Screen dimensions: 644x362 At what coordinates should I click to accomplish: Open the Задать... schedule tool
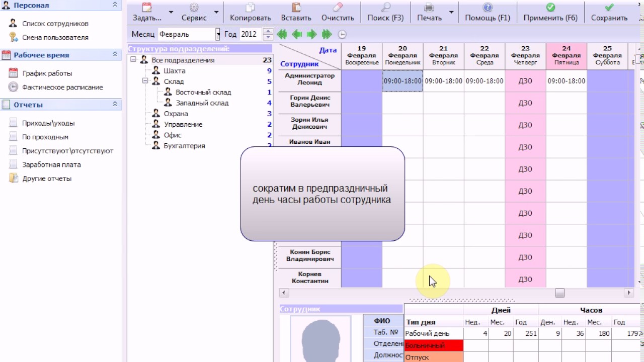tap(147, 12)
